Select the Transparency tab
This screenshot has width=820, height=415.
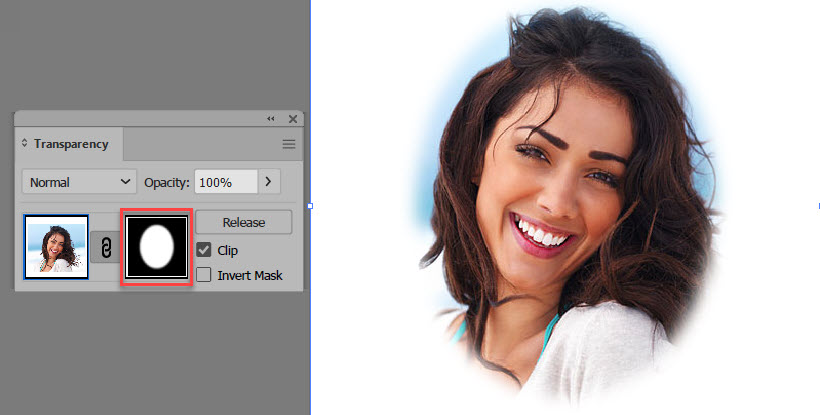point(71,144)
